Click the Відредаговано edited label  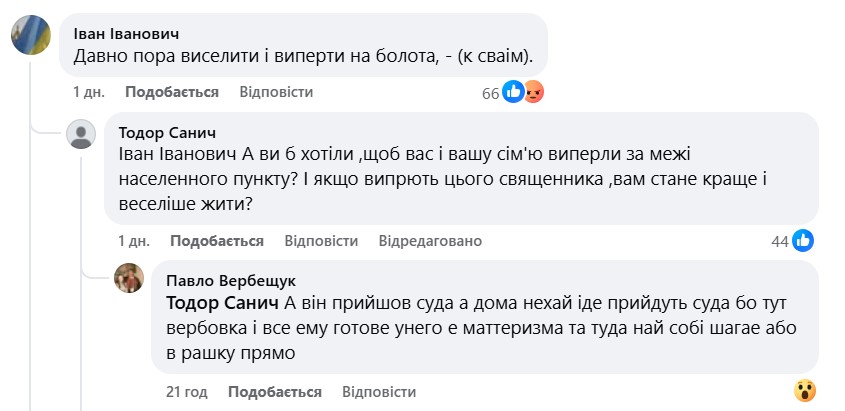pos(430,241)
